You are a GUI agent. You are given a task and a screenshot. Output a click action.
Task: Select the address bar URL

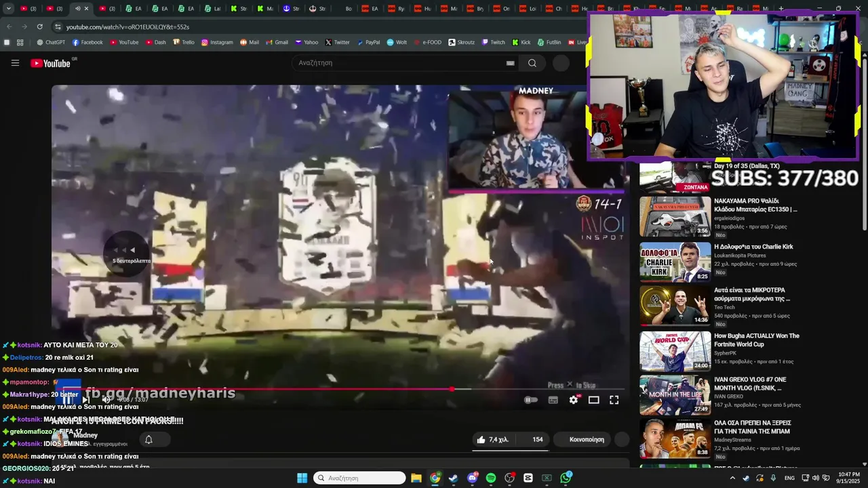coord(127,27)
